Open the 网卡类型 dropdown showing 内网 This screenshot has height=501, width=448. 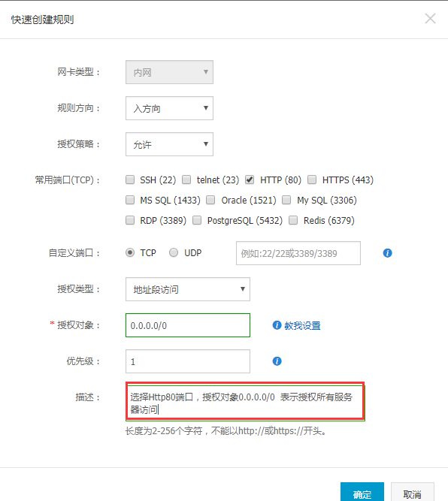click(169, 72)
